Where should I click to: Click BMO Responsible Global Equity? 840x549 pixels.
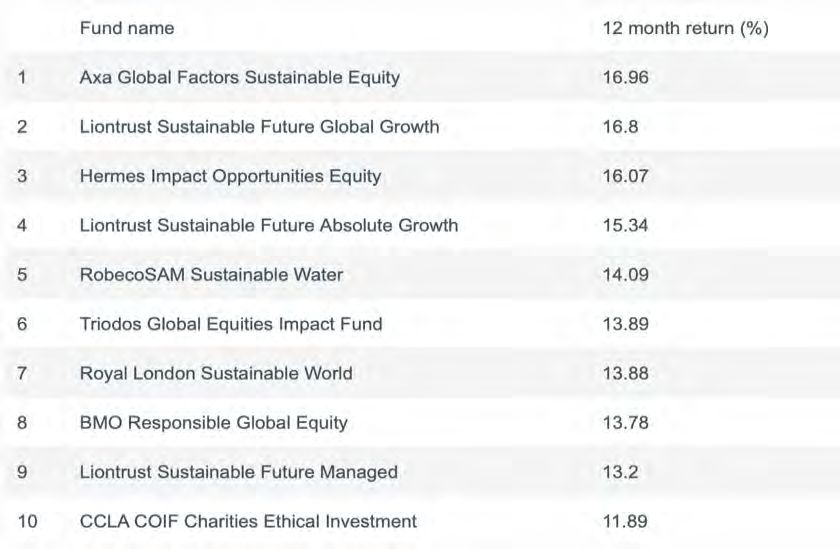tap(214, 423)
